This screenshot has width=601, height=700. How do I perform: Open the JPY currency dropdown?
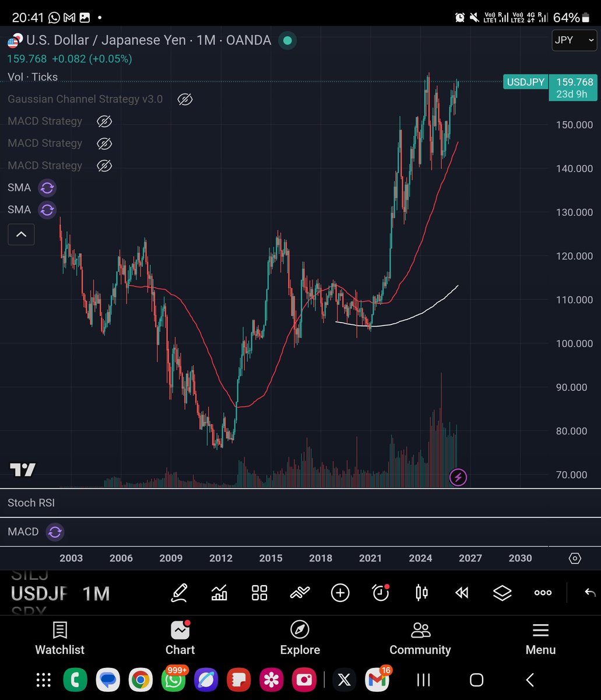(x=574, y=41)
